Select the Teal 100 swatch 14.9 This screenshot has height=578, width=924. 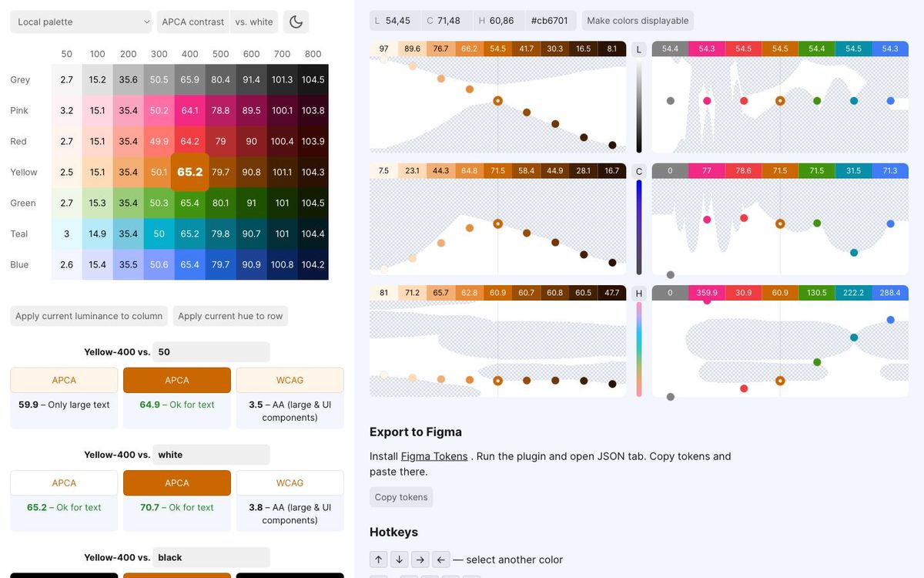click(x=98, y=234)
